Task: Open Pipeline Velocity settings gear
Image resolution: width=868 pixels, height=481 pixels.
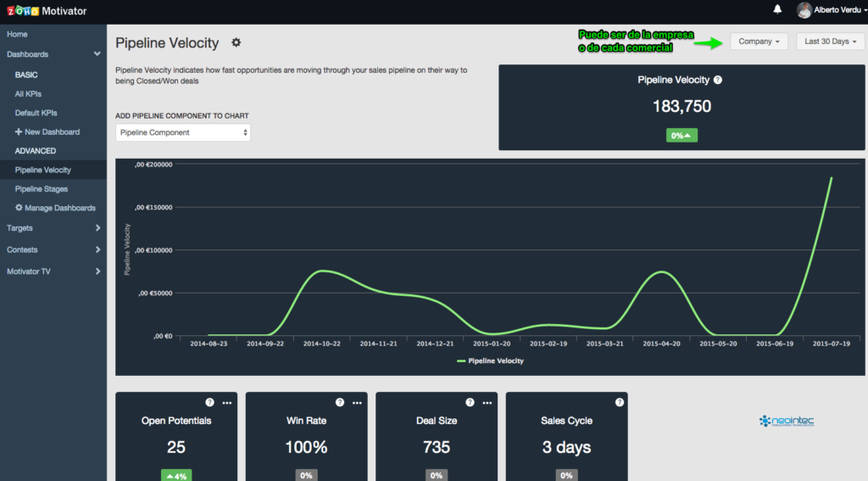Action: pos(236,42)
